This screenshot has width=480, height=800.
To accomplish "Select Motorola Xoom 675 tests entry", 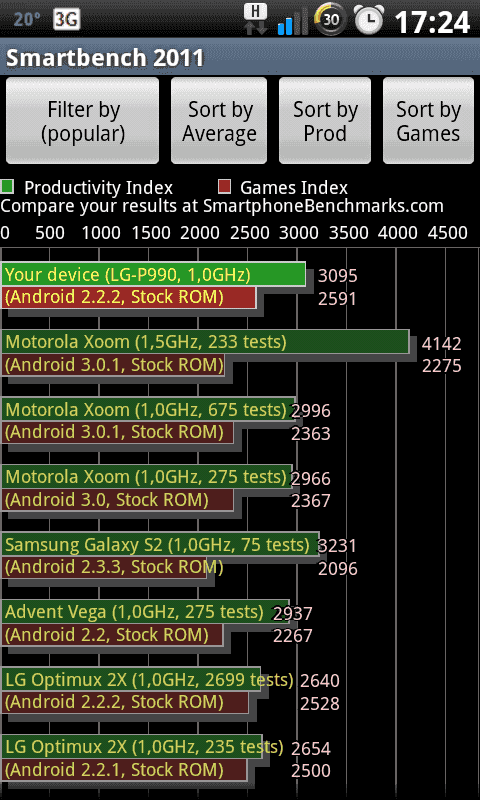I will pyautogui.click(x=148, y=409).
